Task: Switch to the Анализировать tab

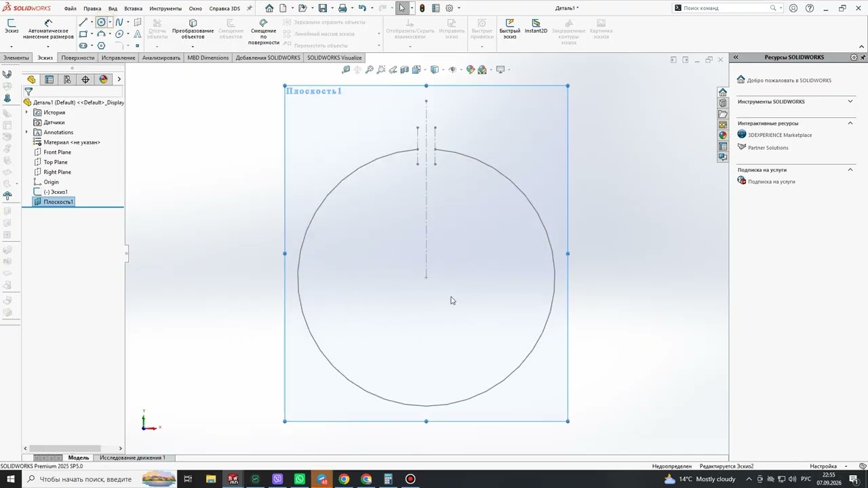Action: click(x=161, y=58)
